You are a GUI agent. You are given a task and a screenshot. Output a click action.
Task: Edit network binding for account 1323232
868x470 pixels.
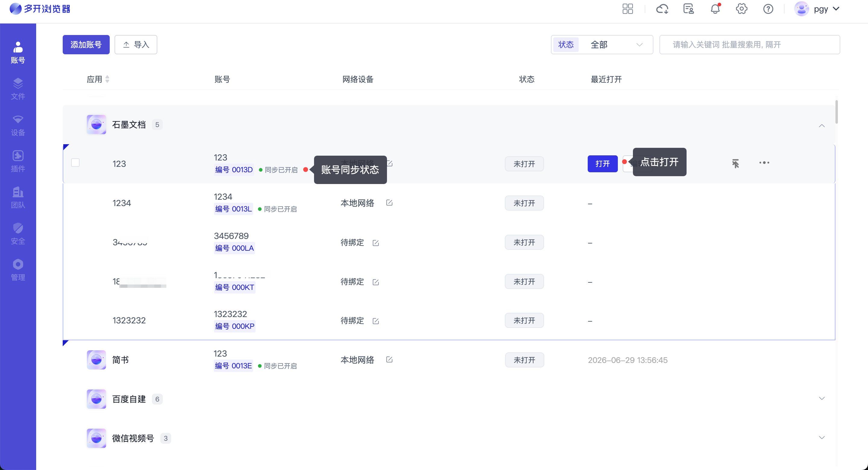click(376, 321)
